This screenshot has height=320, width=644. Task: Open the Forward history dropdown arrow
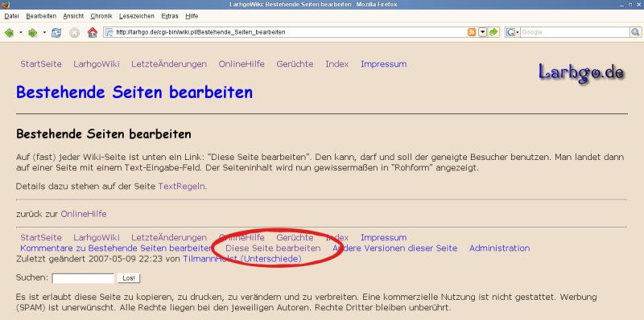[x=44, y=32]
